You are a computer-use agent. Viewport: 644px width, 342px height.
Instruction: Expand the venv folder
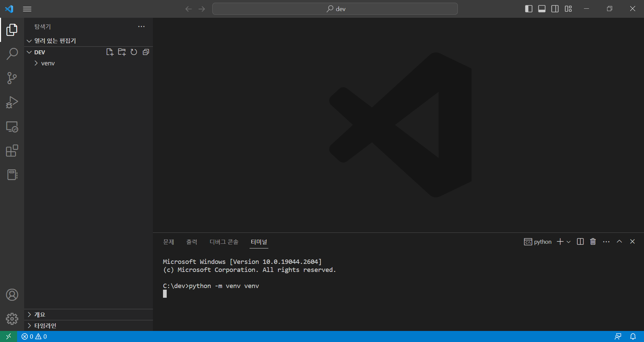(x=89, y=63)
